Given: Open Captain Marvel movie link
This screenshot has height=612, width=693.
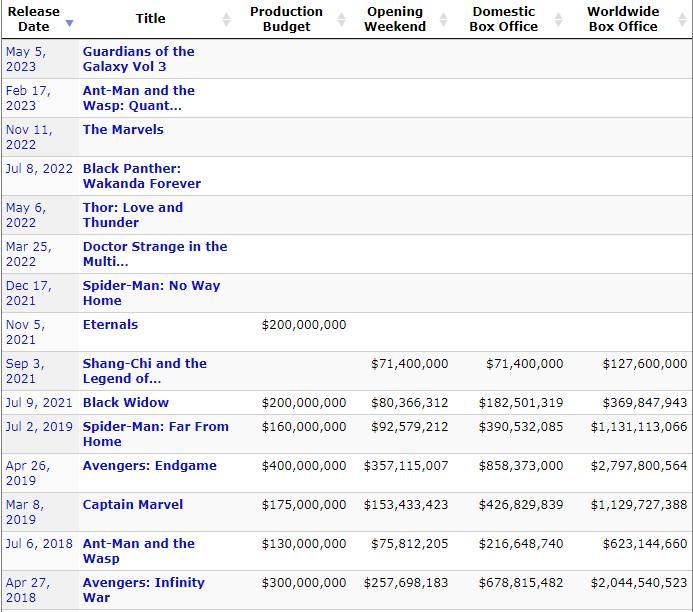Looking at the screenshot, I should (x=133, y=504).
